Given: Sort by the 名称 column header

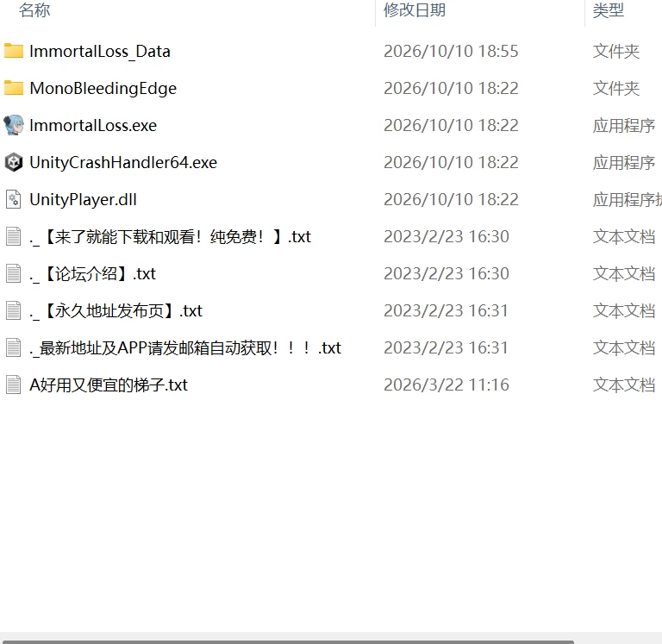Looking at the screenshot, I should [34, 10].
